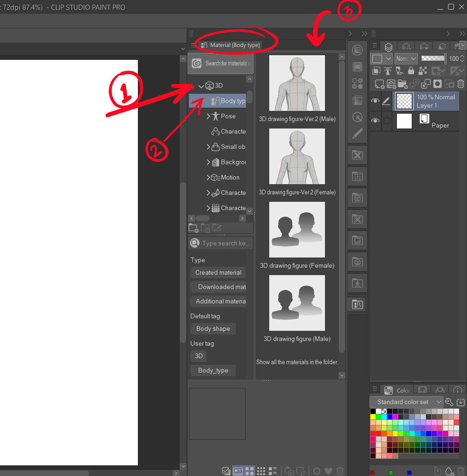
Task: Filter by Downloaded material tag
Action: [x=218, y=287]
